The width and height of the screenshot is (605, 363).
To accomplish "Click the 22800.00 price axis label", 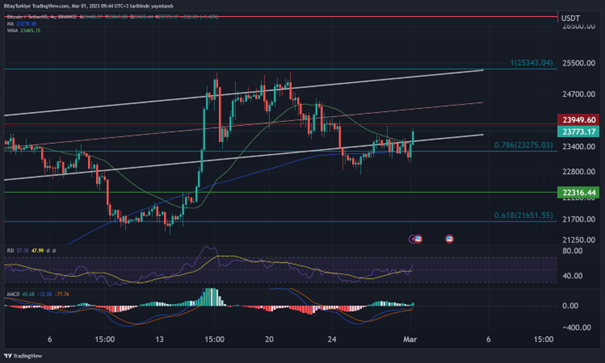I will tap(578, 172).
